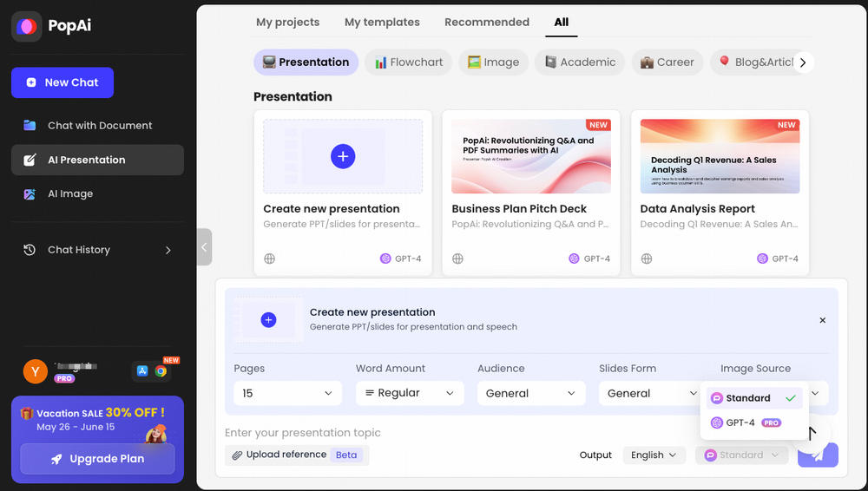Expand Chat History list
This screenshot has height=491, width=868.
click(x=97, y=250)
